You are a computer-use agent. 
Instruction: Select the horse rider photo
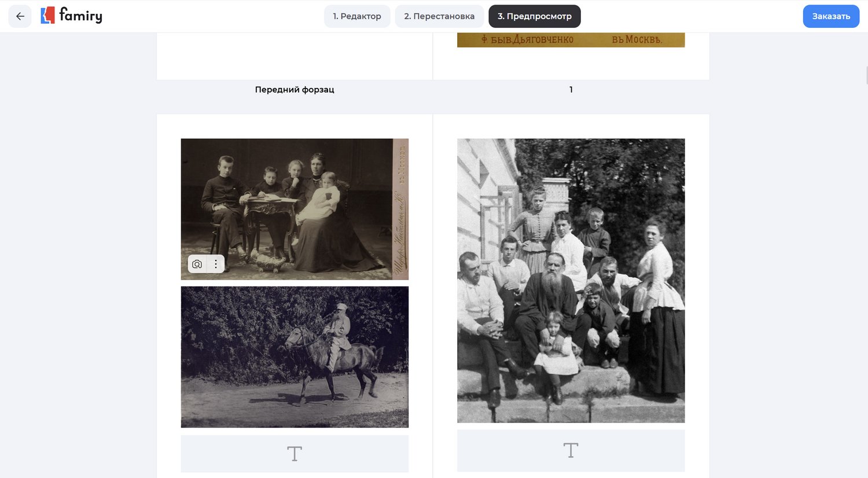[295, 357]
